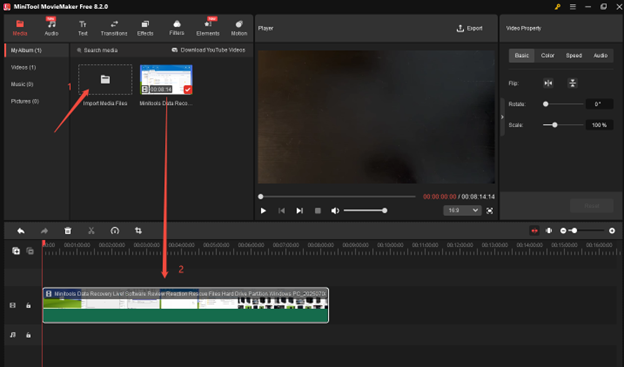Switch to Basic property tab
Image resolution: width=624 pixels, height=367 pixels.
(x=521, y=55)
